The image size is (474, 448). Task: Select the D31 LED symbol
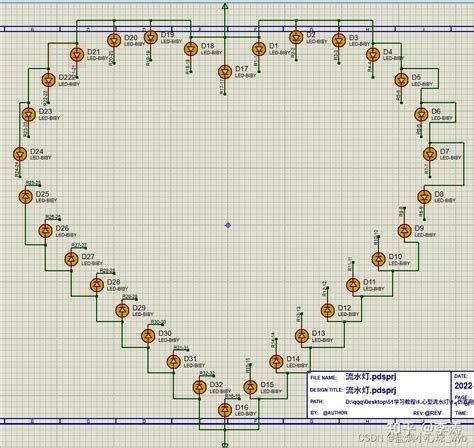(x=173, y=362)
